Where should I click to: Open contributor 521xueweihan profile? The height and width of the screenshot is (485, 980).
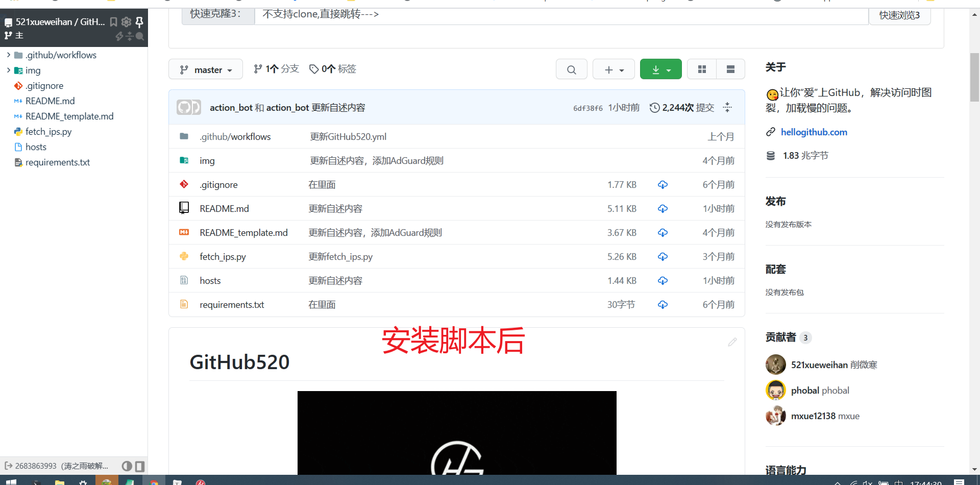(819, 365)
